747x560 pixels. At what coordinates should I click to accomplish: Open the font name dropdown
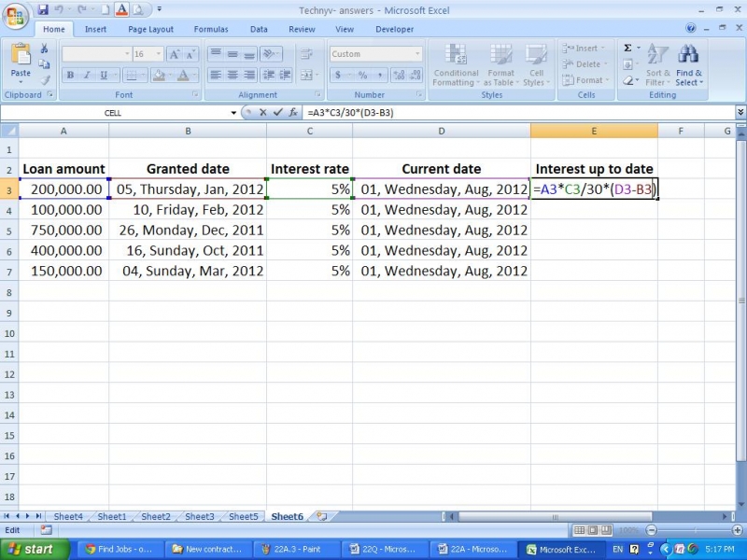pos(127,54)
